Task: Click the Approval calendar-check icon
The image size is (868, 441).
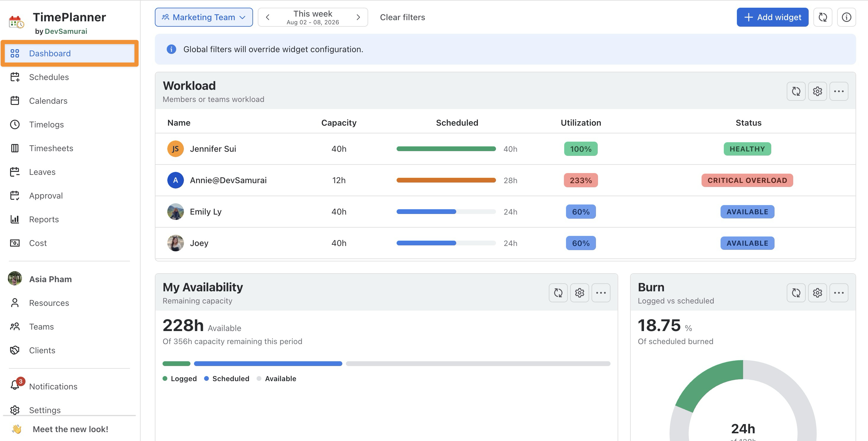Action: click(x=15, y=196)
